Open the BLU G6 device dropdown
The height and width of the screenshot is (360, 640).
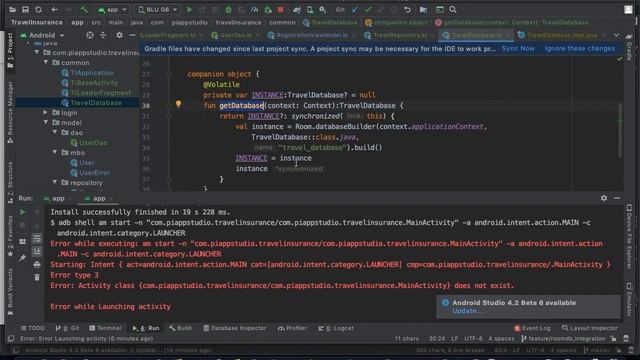[158, 9]
